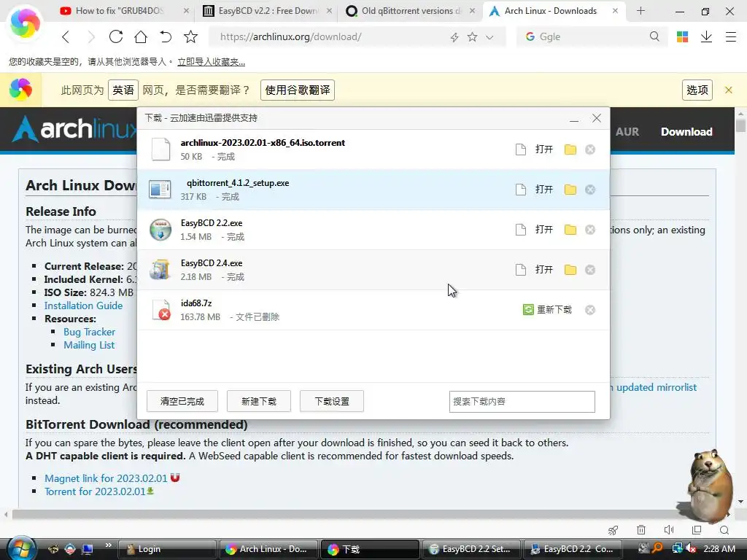Click 清空已完成 to clear completed downloads
747x560 pixels.
(x=182, y=401)
